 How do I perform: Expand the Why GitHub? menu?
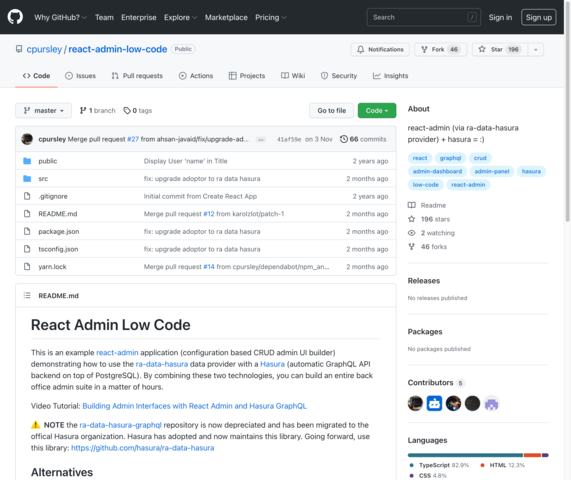point(60,17)
